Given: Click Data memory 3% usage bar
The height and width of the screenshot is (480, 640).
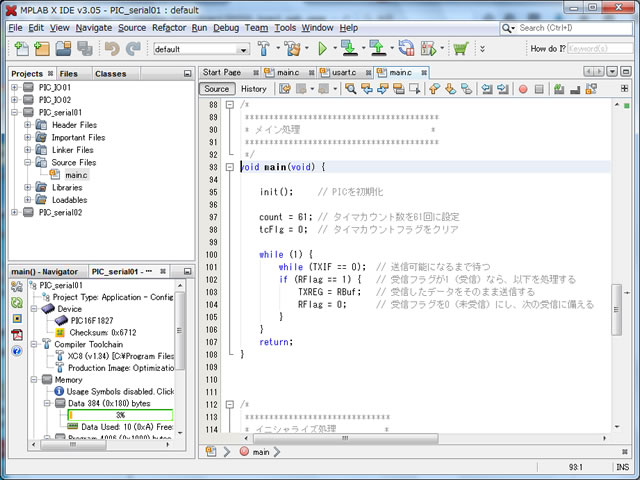Looking at the screenshot, I should tap(120, 415).
